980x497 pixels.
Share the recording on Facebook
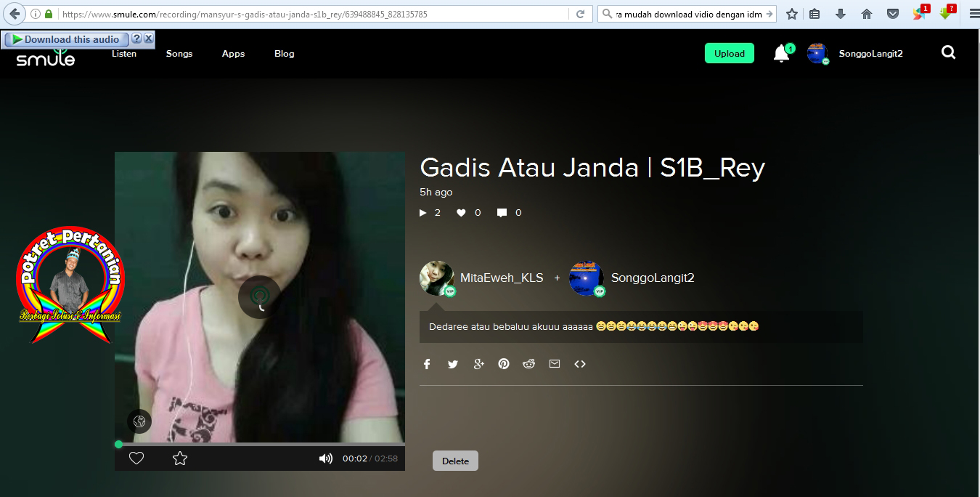tap(427, 363)
